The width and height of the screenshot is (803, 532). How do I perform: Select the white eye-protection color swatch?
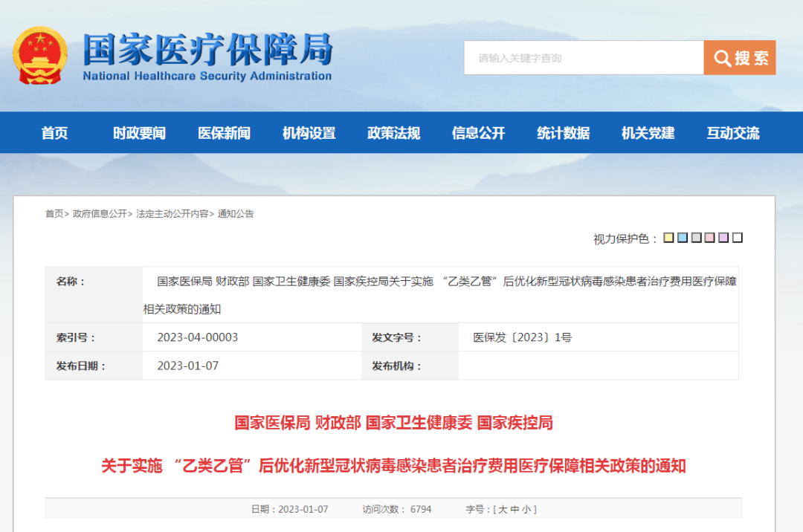tap(738, 237)
